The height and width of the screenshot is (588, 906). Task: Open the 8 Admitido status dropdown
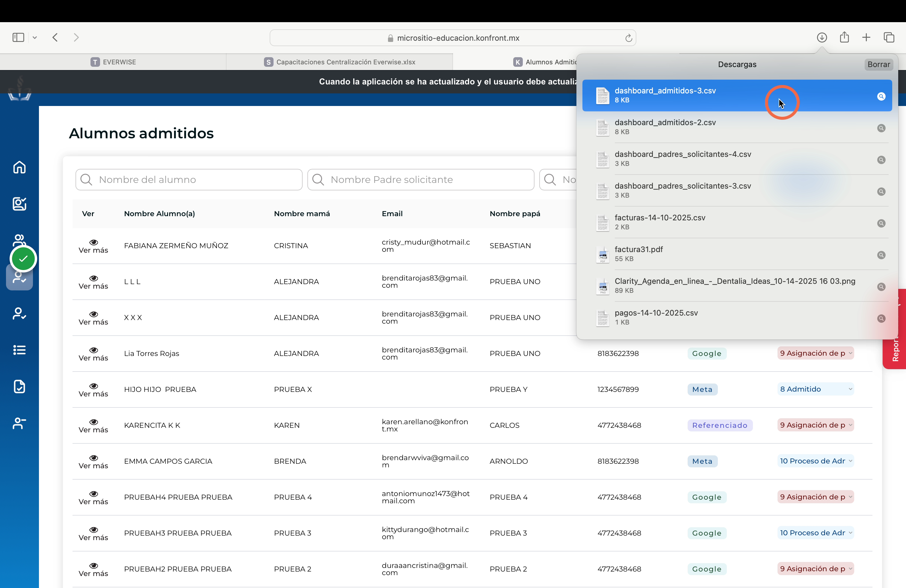[816, 389]
